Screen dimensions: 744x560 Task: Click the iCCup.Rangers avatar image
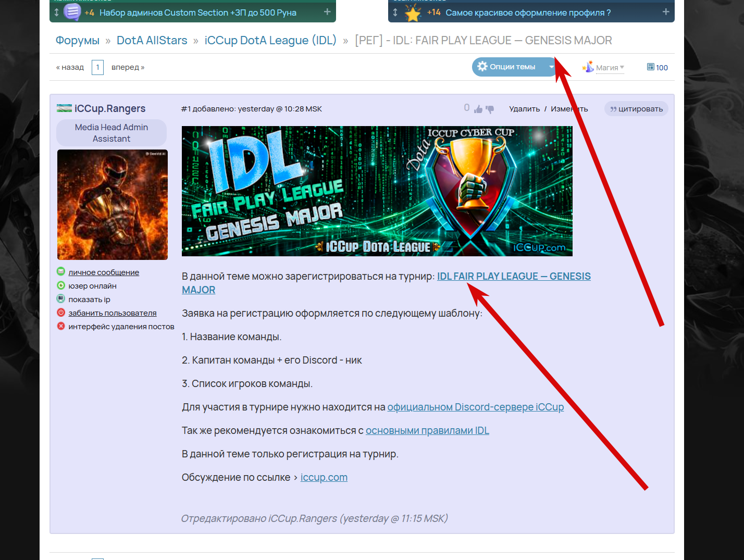[113, 205]
